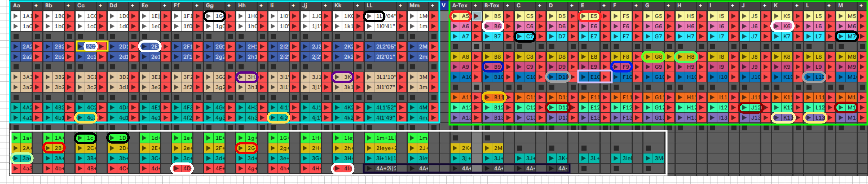This screenshot has width=868, height=184.
Task: Launch clip L6 in the L track
Action: point(809,26)
